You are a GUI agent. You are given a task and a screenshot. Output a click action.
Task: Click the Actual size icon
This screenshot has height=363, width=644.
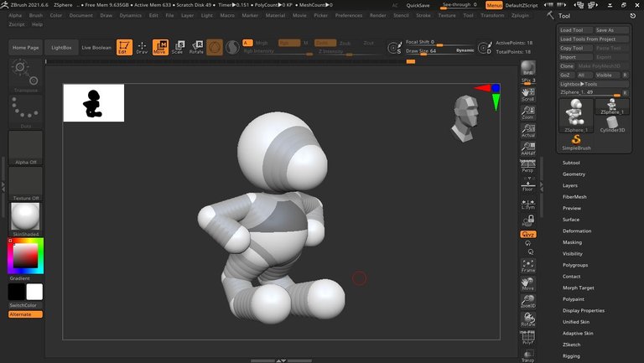click(x=527, y=131)
